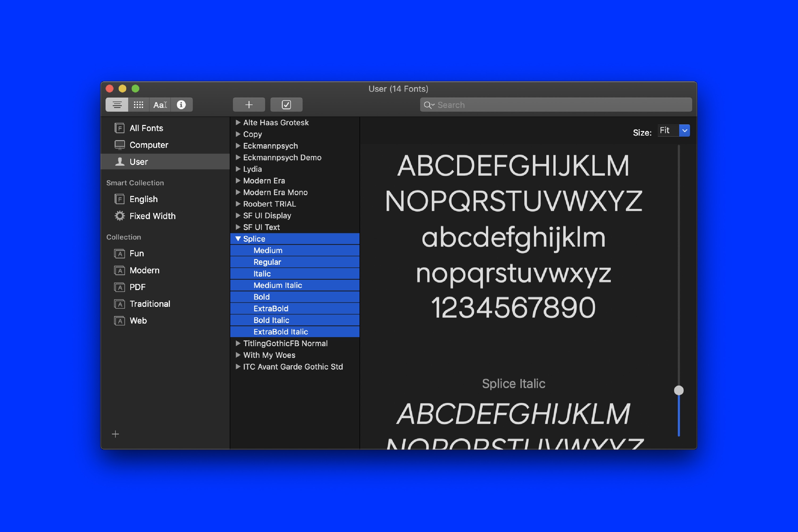
Task: Toggle enable/disable checkmark button in toolbar
Action: click(286, 105)
